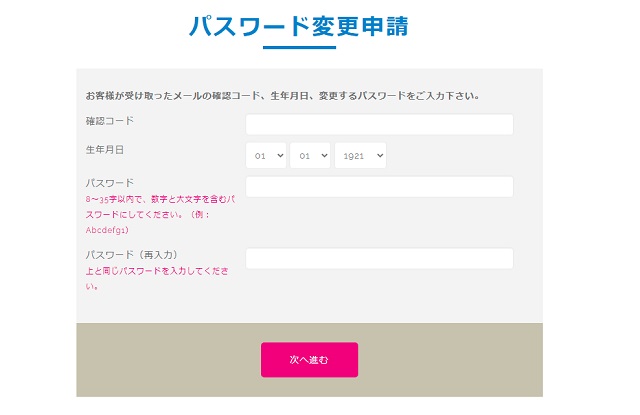
Task: Click the パスワード（再入力） label
Action: pos(132,255)
